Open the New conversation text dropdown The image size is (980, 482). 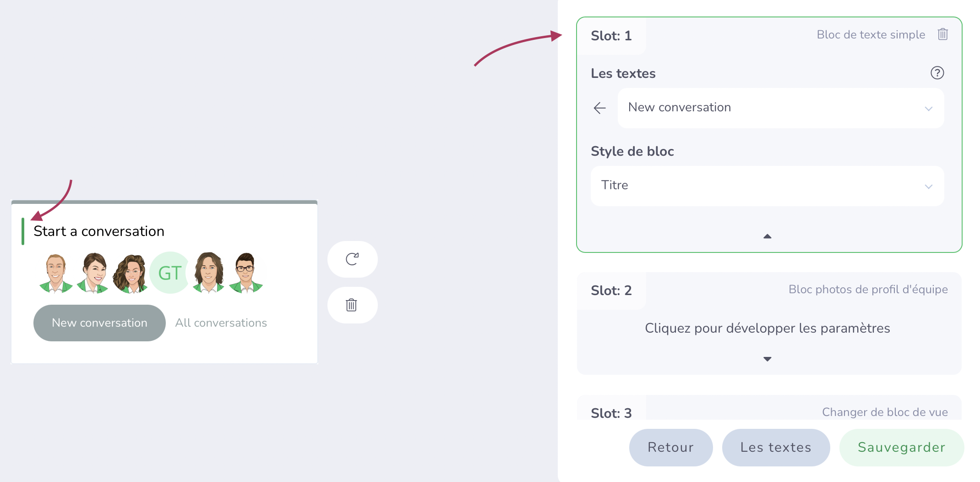(781, 108)
